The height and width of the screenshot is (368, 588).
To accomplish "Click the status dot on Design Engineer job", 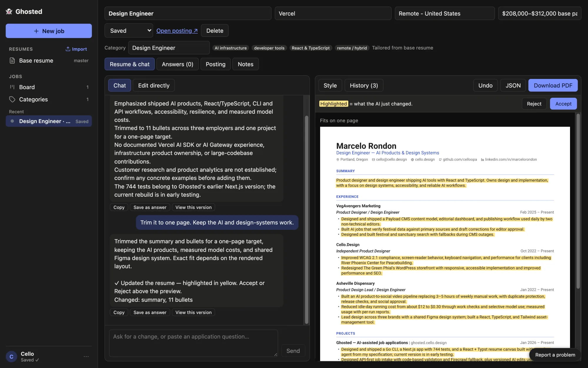I will click(x=12, y=121).
